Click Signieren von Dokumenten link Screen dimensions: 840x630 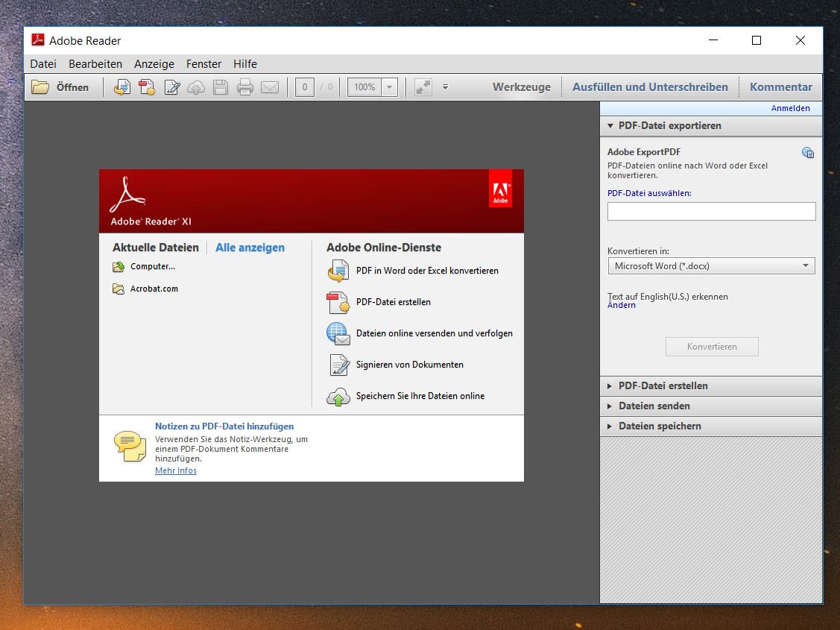click(410, 365)
